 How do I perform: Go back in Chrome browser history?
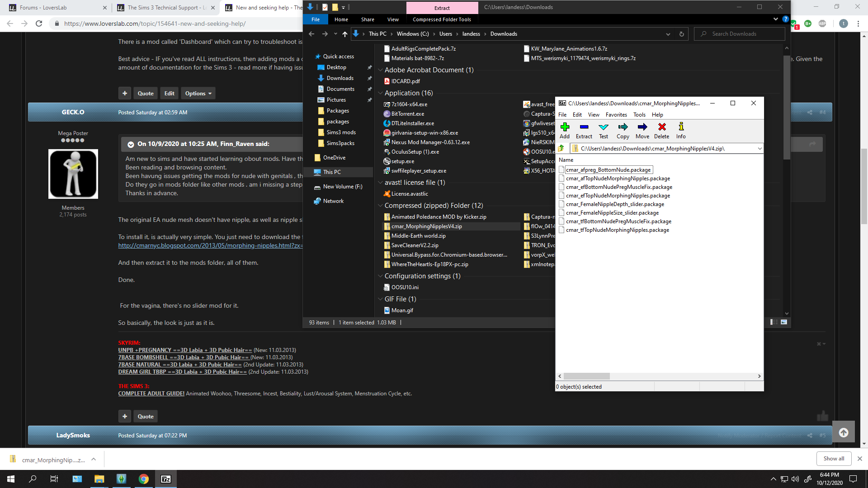(10, 23)
